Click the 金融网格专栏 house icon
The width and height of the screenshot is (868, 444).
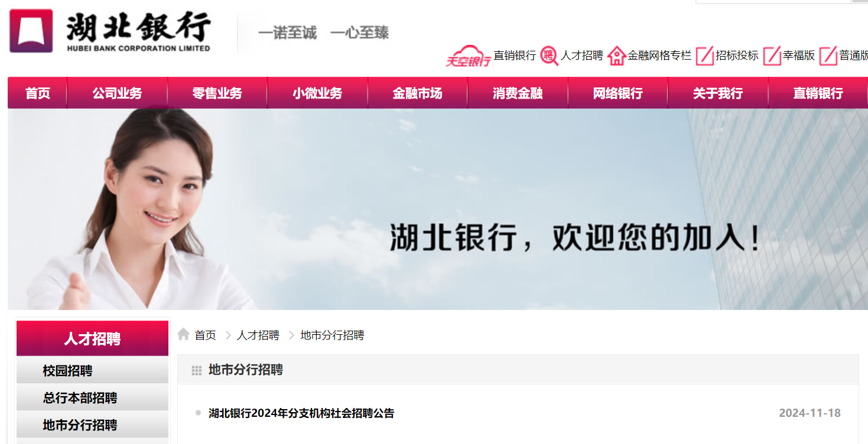616,56
